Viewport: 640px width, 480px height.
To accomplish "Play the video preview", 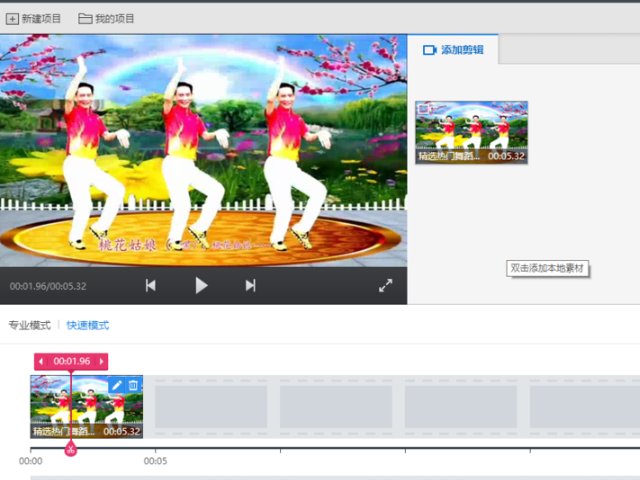I will (201, 286).
